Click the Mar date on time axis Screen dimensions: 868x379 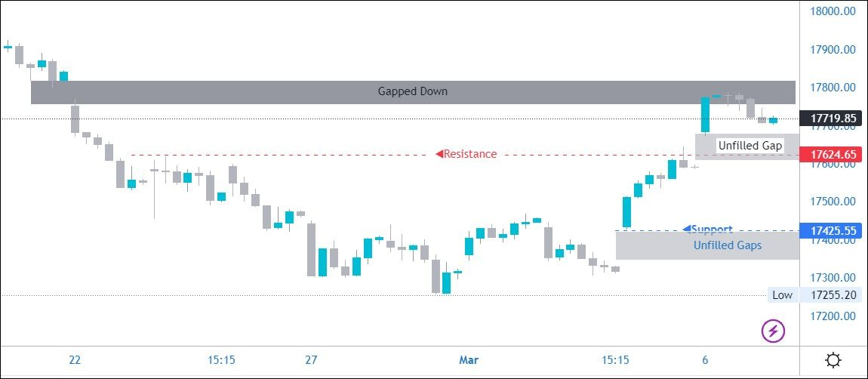469,360
